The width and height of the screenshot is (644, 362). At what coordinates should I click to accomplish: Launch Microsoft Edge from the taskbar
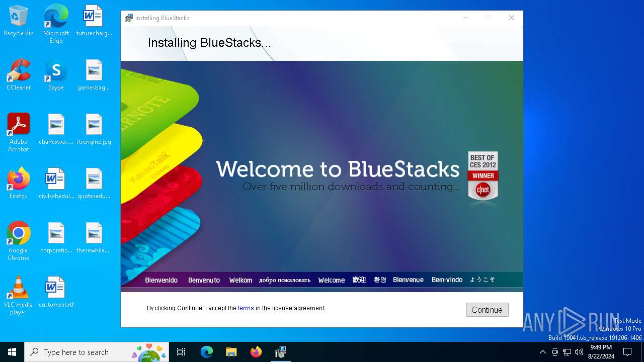[207, 352]
